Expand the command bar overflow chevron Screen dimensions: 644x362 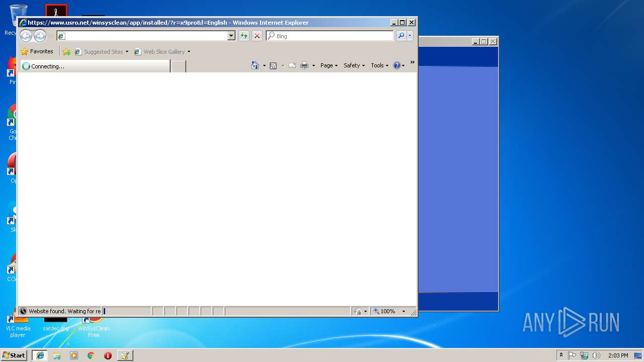tap(412, 62)
